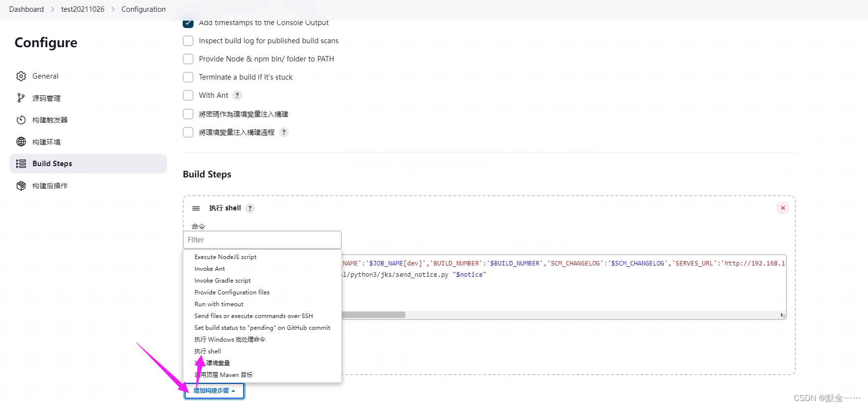The height and width of the screenshot is (407, 868).
Task: Check 將密碼作為環境變量注入構建 option
Action: 188,114
